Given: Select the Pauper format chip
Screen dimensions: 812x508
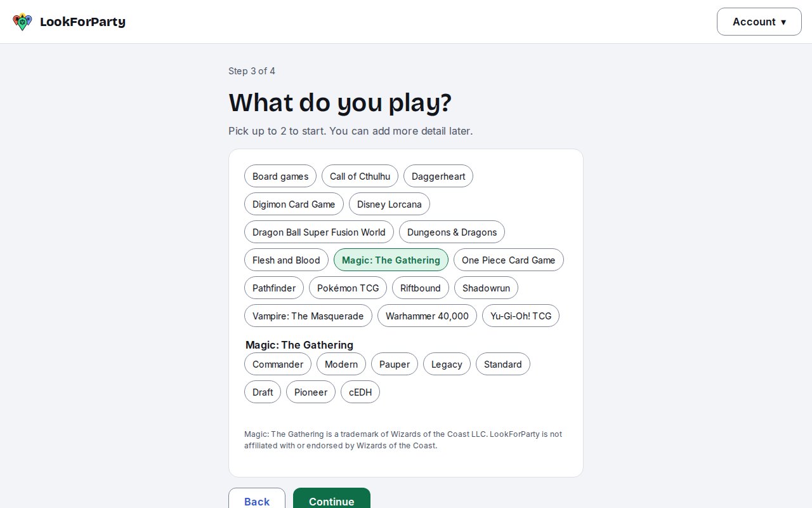Looking at the screenshot, I should click(x=395, y=364).
